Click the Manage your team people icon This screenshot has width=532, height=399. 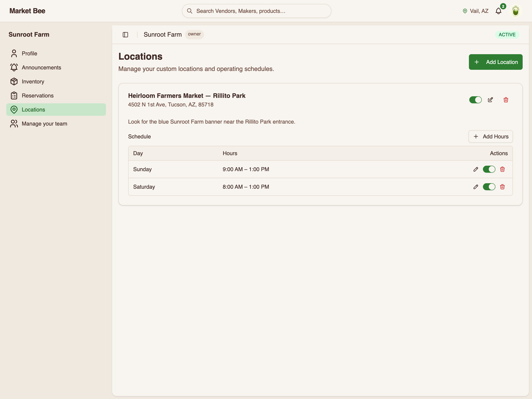14,124
